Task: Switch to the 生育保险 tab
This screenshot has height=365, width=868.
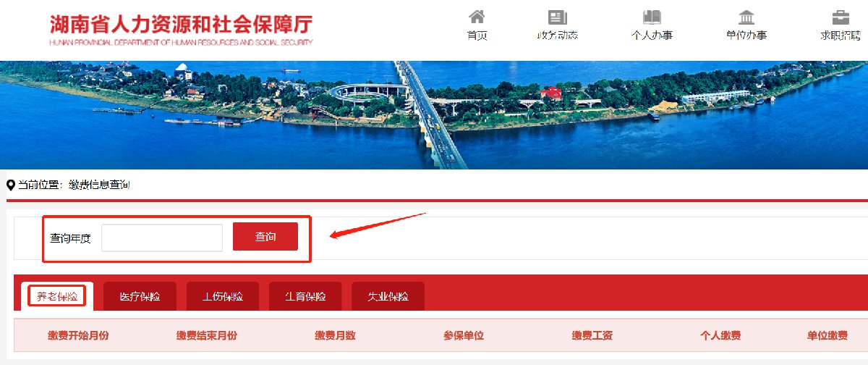Action: click(x=305, y=296)
